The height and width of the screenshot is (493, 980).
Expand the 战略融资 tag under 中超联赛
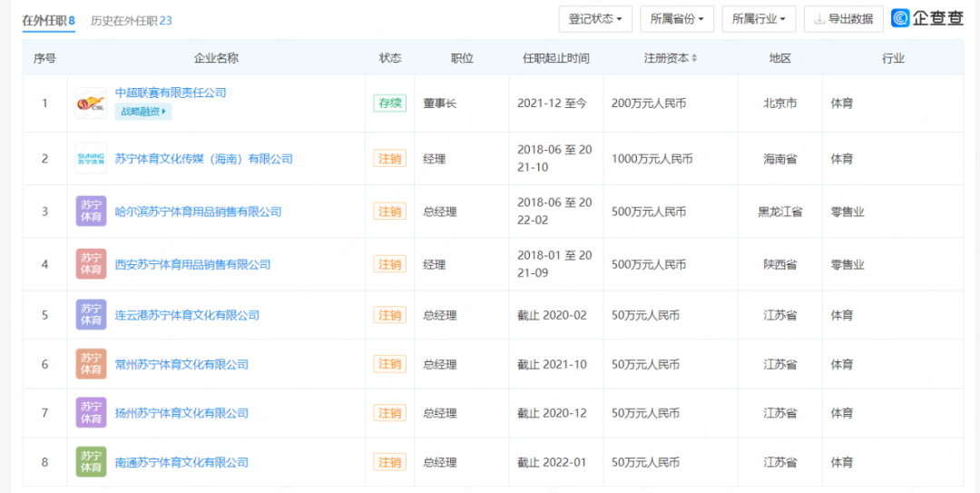143,112
